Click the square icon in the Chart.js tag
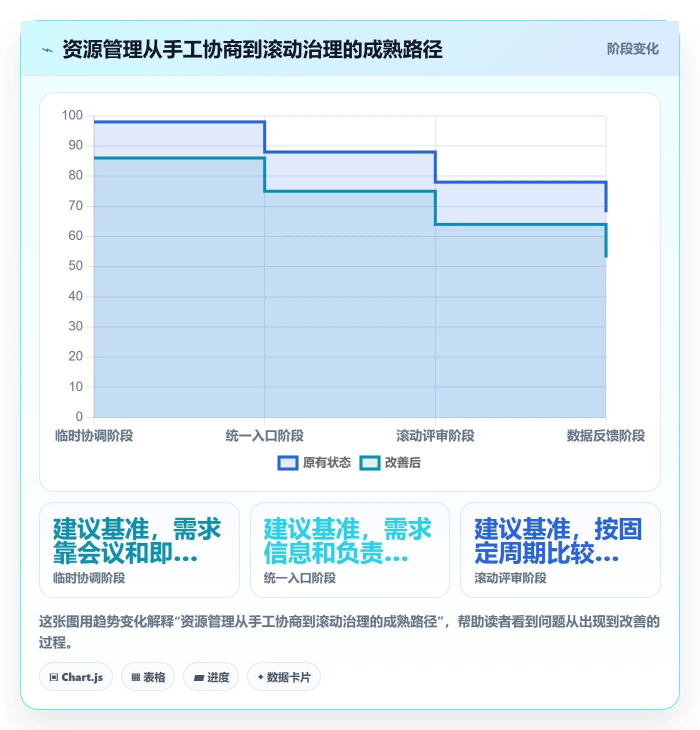The image size is (700, 730). 54,677
